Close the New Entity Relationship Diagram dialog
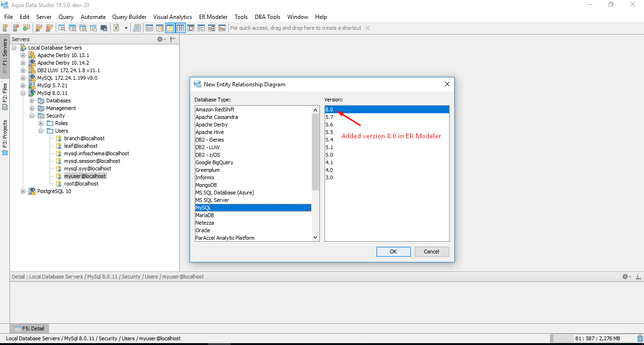Screen dimensions: 644x345 tap(447, 84)
